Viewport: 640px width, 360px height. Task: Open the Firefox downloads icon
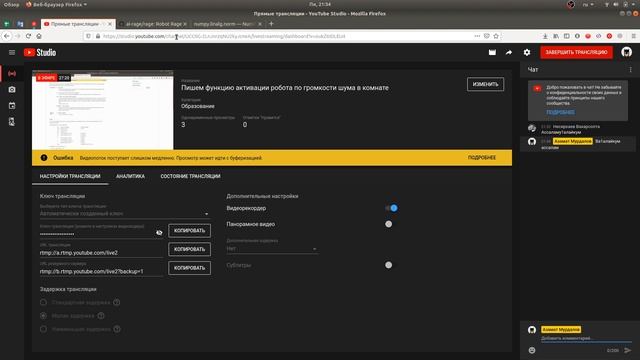545,36
